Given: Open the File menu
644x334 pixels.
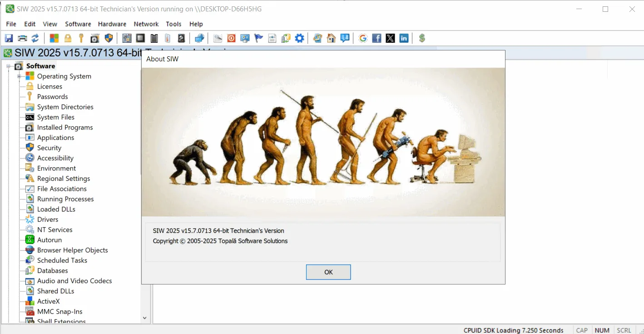Looking at the screenshot, I should pyautogui.click(x=11, y=24).
